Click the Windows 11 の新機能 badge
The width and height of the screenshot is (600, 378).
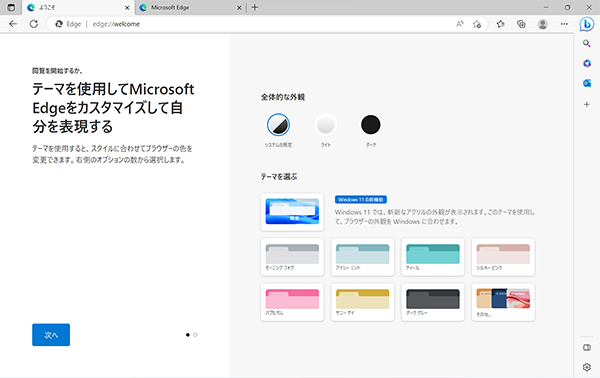point(361,200)
